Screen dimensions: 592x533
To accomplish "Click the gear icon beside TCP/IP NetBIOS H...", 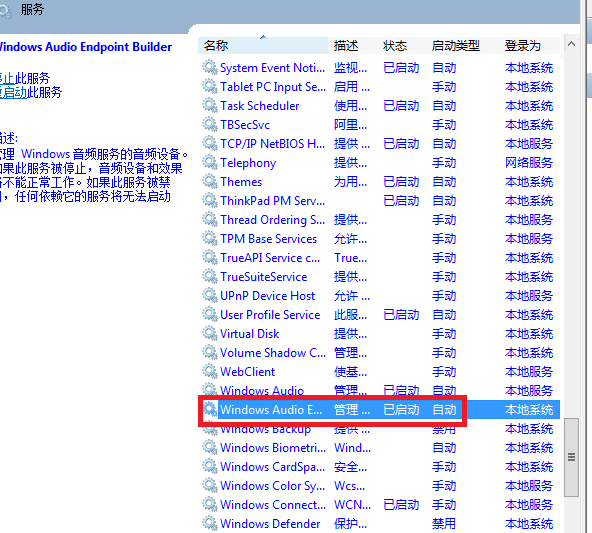I will pyautogui.click(x=210, y=143).
